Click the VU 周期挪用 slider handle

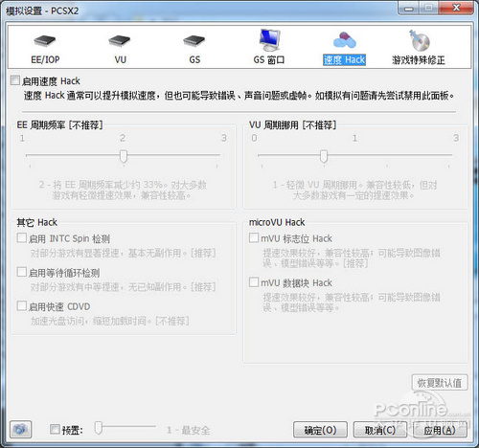point(324,157)
